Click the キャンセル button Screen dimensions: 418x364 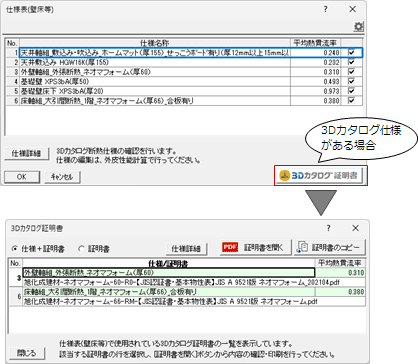[62, 177]
